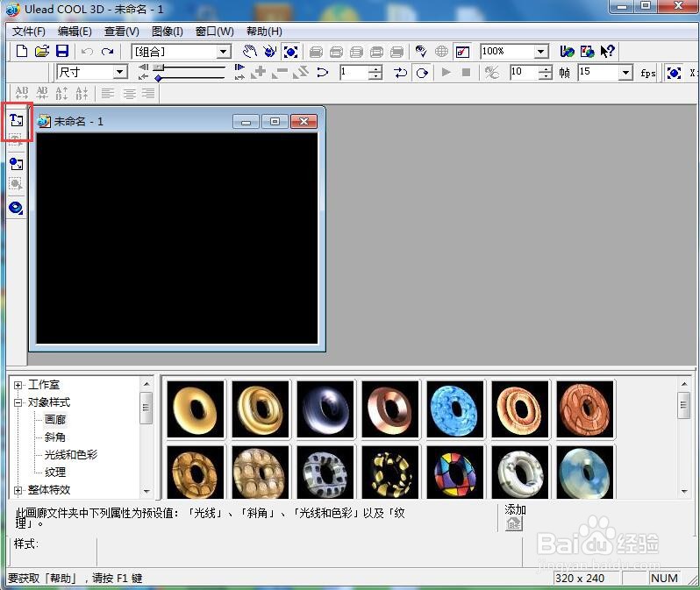Click the Add house icon under 添加

(x=514, y=523)
